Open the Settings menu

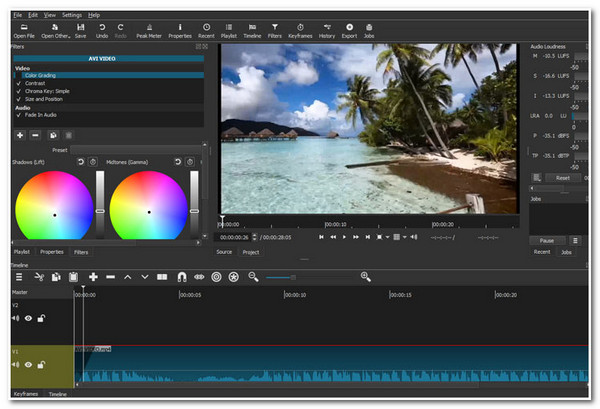point(72,15)
